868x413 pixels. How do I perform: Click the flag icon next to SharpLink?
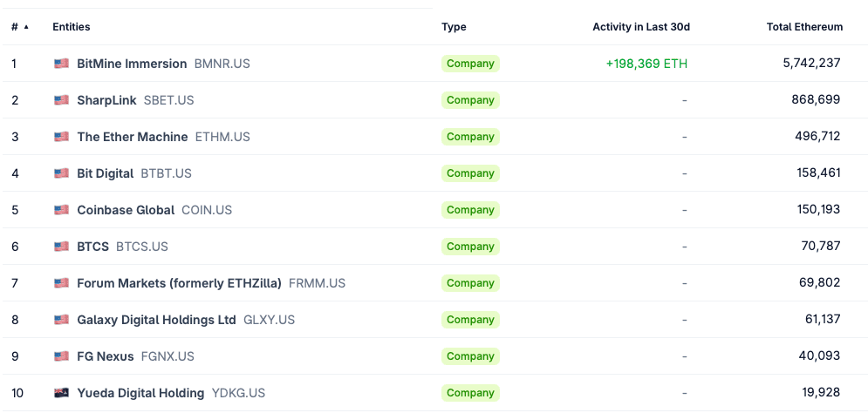(x=61, y=100)
